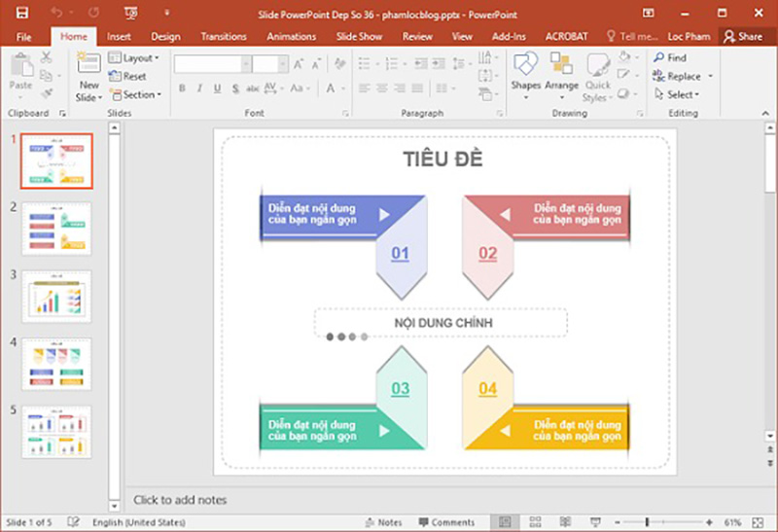Switch to the Insert tab
This screenshot has width=778, height=532.
[119, 36]
